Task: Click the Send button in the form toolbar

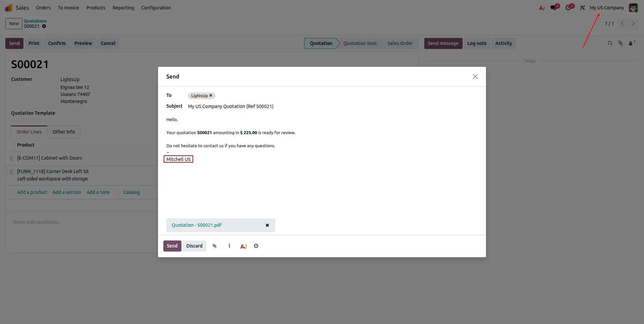Action: pyautogui.click(x=14, y=43)
